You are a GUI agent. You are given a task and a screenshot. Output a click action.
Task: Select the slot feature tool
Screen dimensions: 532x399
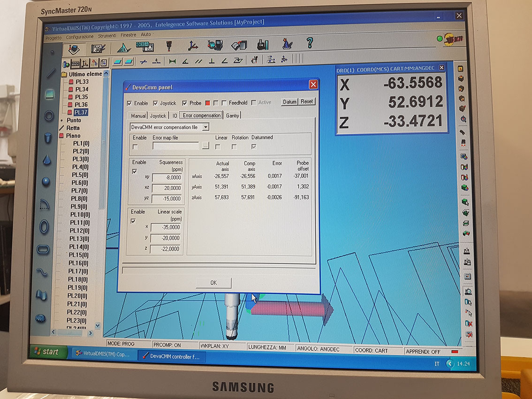tap(43, 250)
